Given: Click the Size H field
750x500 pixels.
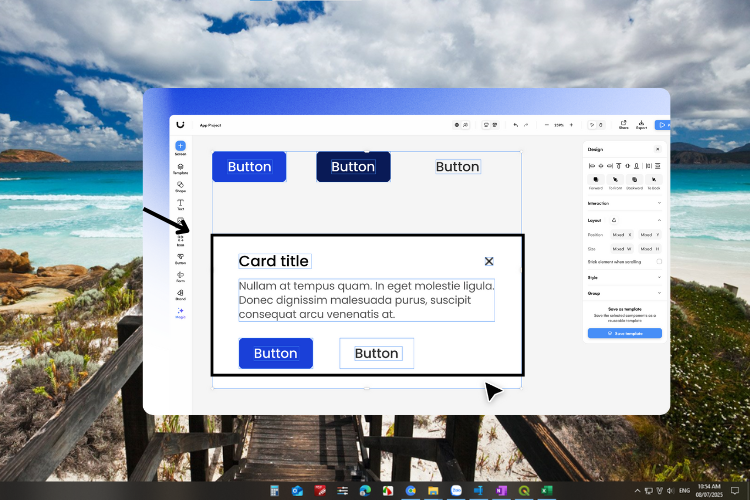Looking at the screenshot, I should click(x=650, y=249).
